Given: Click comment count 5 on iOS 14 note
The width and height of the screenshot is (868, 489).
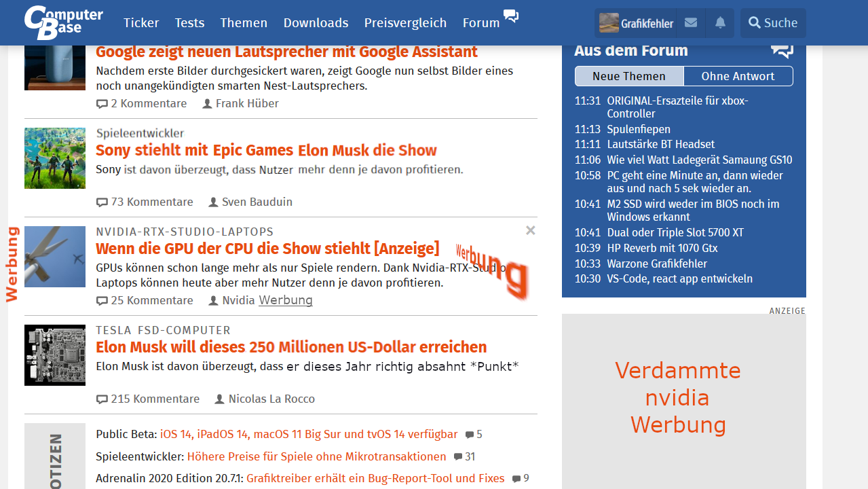Looking at the screenshot, I should (474, 435).
